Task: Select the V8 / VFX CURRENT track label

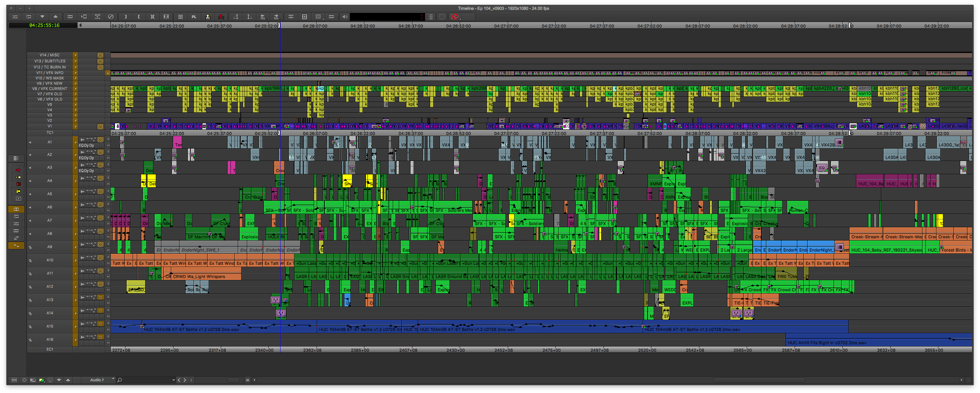Action: coord(50,89)
